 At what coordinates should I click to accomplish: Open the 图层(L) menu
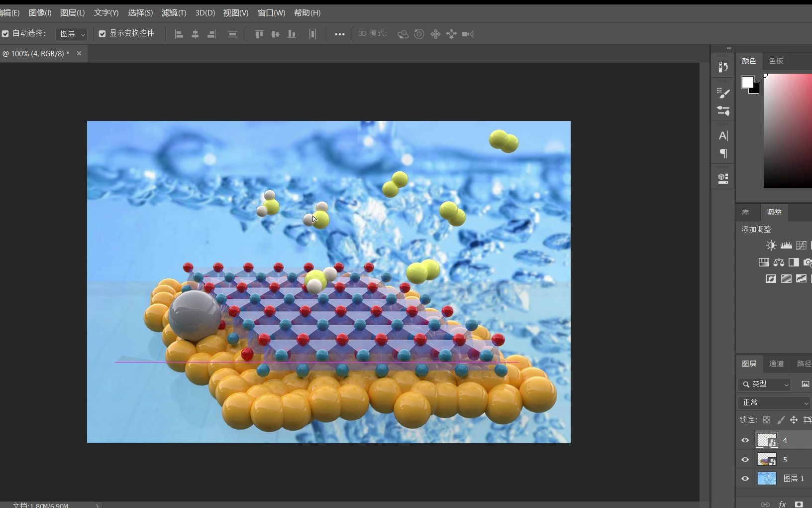pyautogui.click(x=72, y=13)
